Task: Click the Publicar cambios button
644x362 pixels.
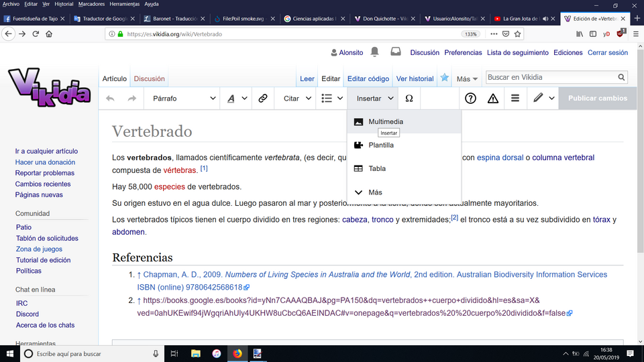Action: tap(598, 99)
